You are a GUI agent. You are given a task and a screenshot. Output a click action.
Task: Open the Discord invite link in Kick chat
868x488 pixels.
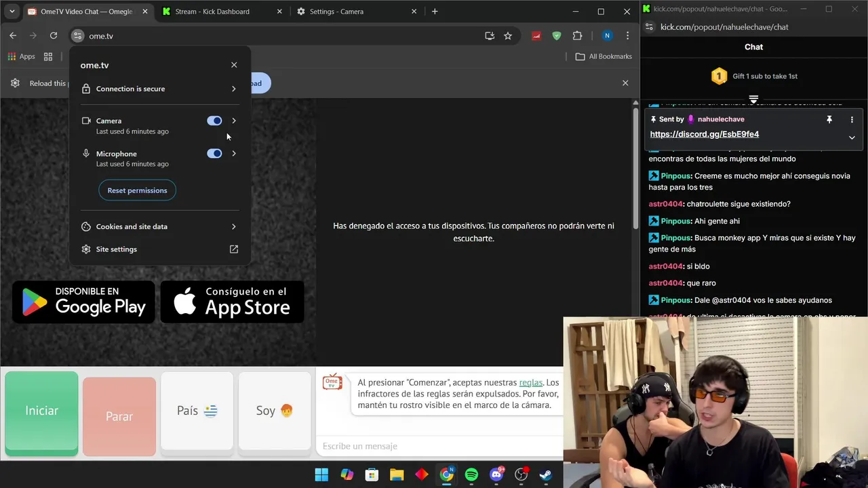(705, 134)
